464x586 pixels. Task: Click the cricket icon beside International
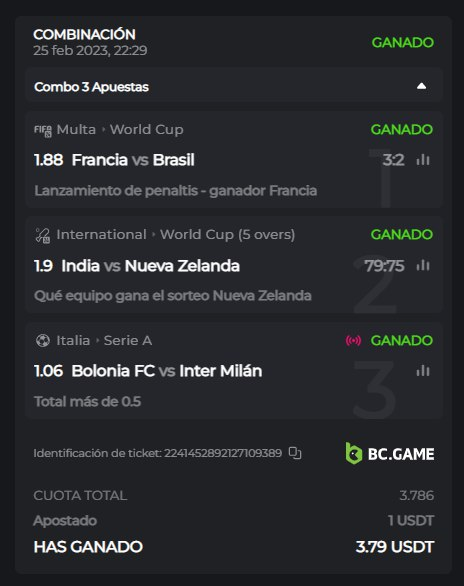click(43, 235)
